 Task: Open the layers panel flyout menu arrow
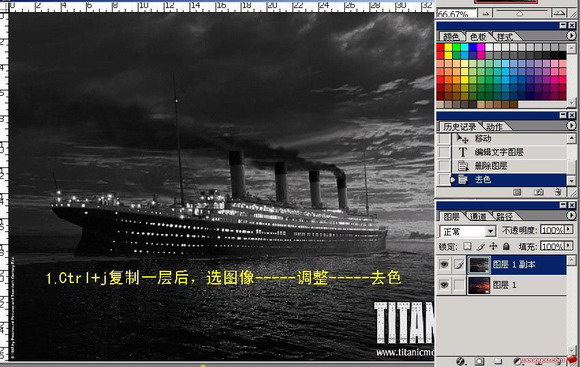click(571, 215)
